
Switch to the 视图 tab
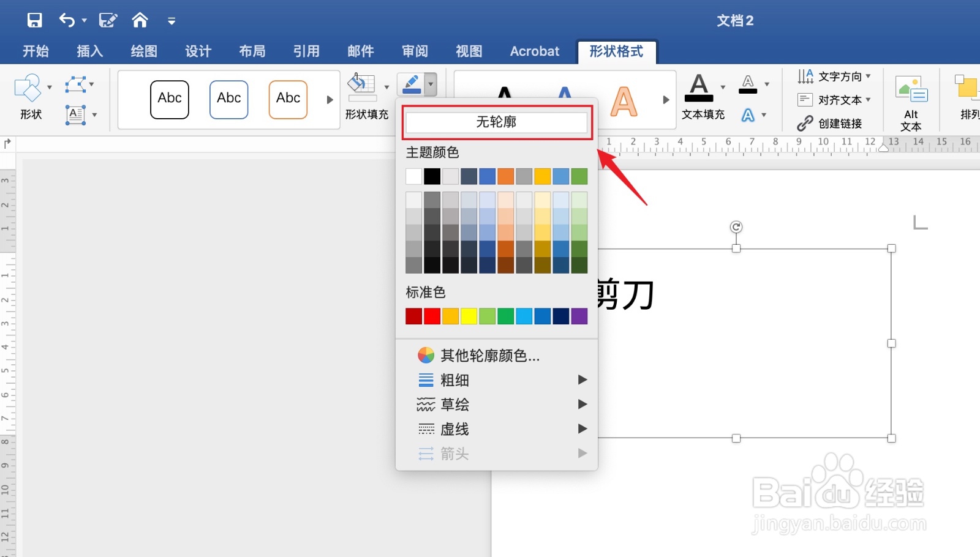coord(469,51)
